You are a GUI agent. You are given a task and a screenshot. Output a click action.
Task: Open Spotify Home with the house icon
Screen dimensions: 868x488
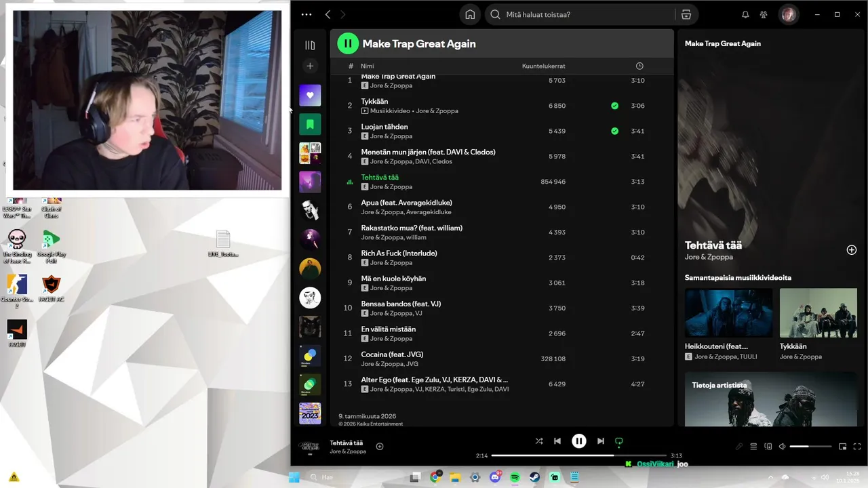(x=470, y=14)
